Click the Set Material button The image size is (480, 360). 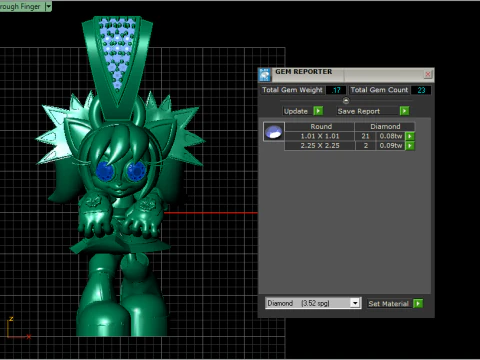tap(388, 304)
